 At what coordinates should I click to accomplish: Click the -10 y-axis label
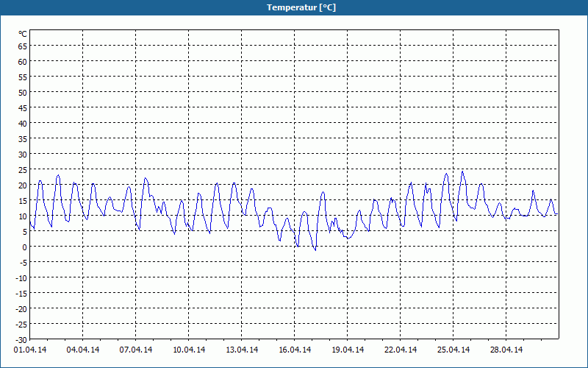[21, 278]
